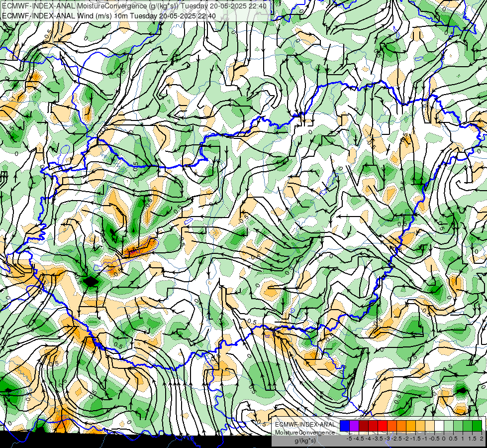Click the '-5' legend tick value
This screenshot has width=487, height=448.
tap(349, 439)
